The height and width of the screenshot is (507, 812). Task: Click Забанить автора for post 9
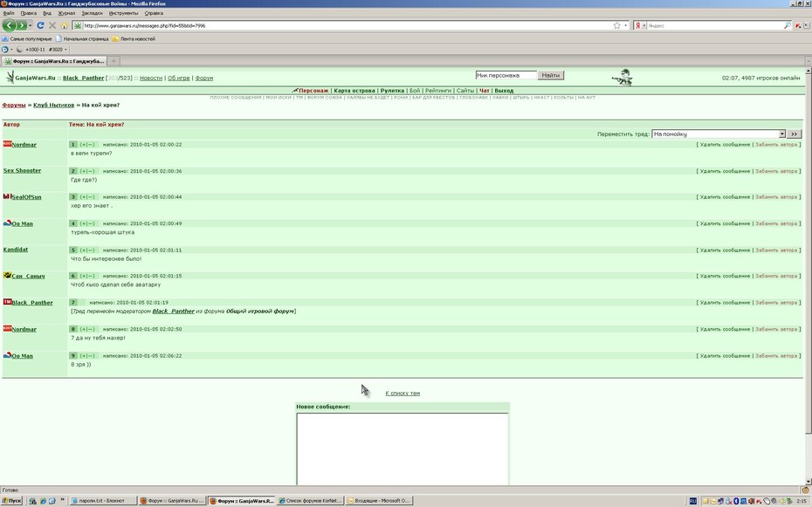coord(775,356)
